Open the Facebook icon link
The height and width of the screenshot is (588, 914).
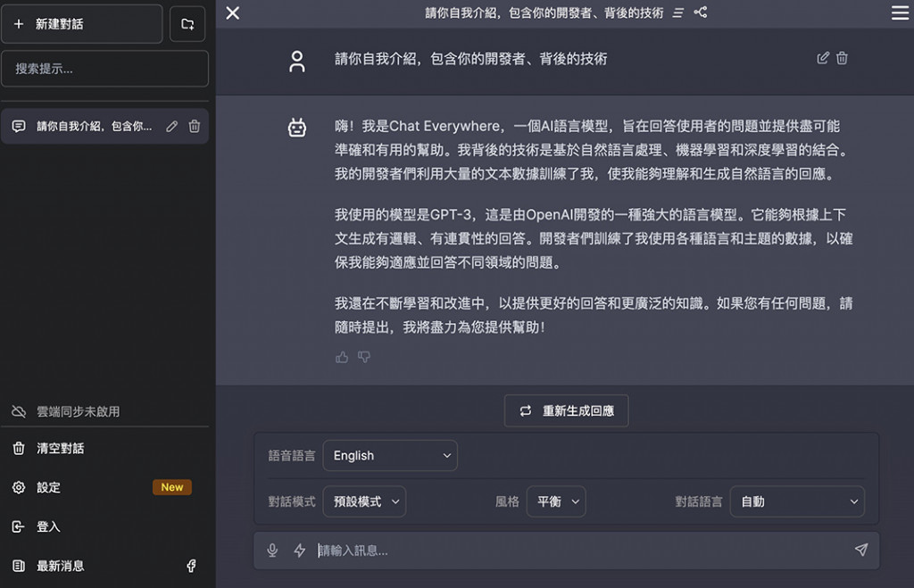coord(191,566)
